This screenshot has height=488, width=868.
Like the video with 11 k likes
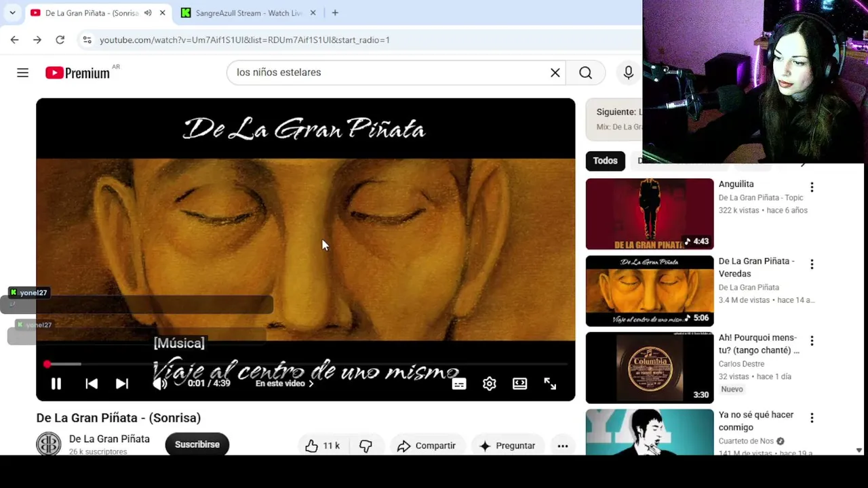coord(323,445)
